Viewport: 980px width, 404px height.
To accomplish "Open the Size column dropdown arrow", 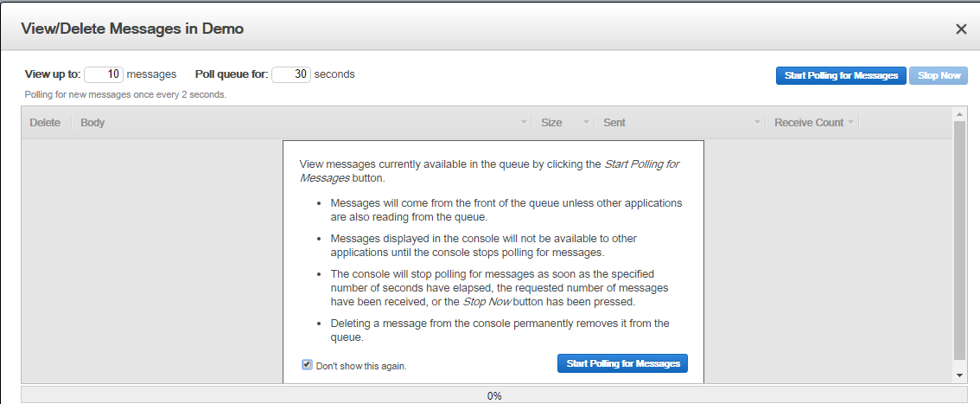I will [586, 123].
